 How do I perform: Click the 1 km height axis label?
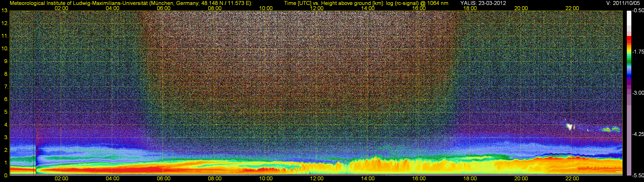[6, 163]
